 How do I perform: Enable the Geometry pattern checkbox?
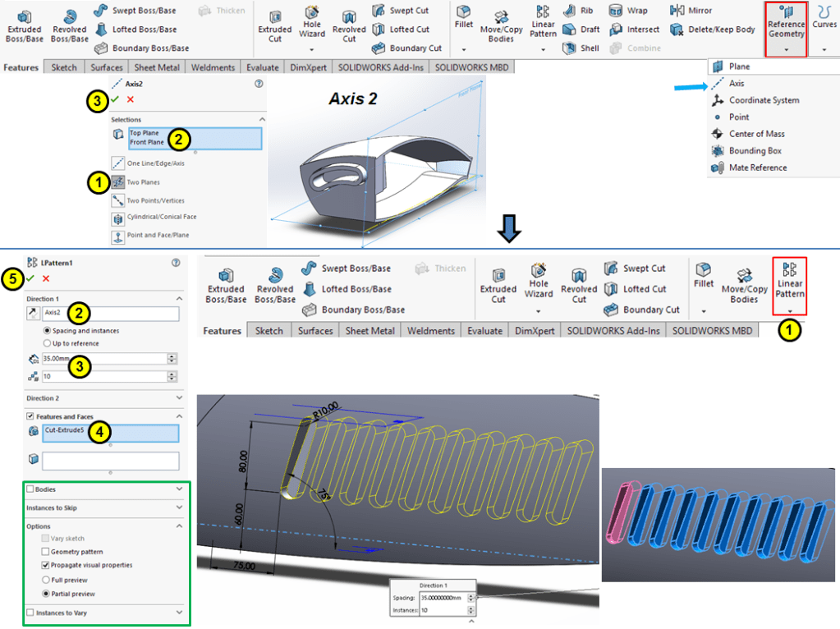tap(46, 552)
